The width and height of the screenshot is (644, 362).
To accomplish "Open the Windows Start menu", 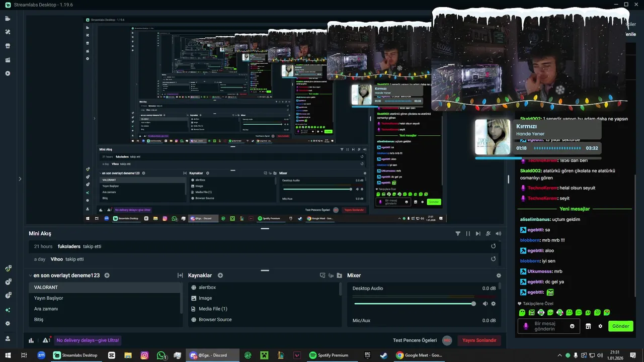I will pyautogui.click(x=8, y=355).
